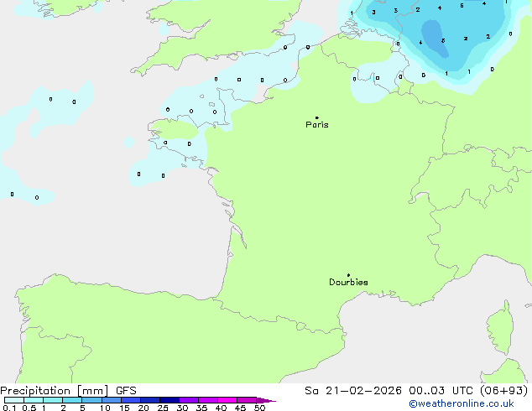The image size is (532, 411).
Task: Click the Paris city label
Action: coord(317,125)
